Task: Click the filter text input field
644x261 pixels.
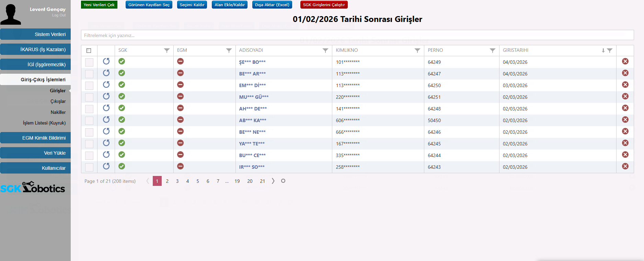Action: pos(357,35)
